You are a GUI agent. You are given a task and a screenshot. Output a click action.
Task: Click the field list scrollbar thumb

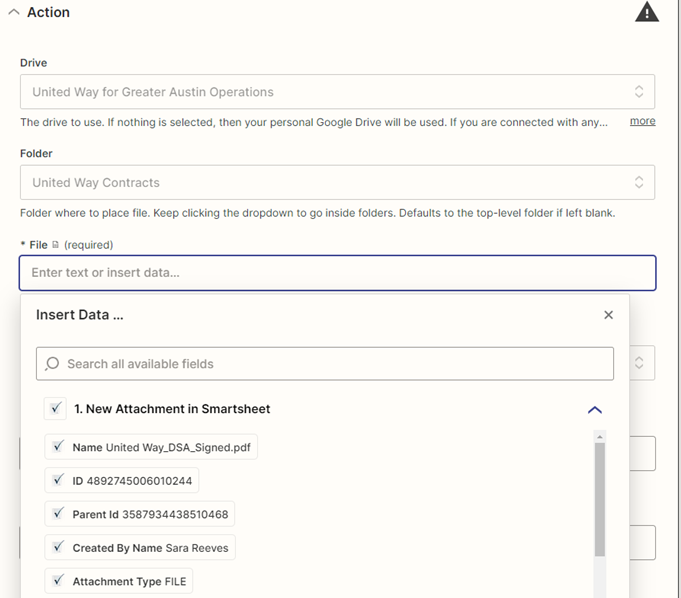(600, 499)
